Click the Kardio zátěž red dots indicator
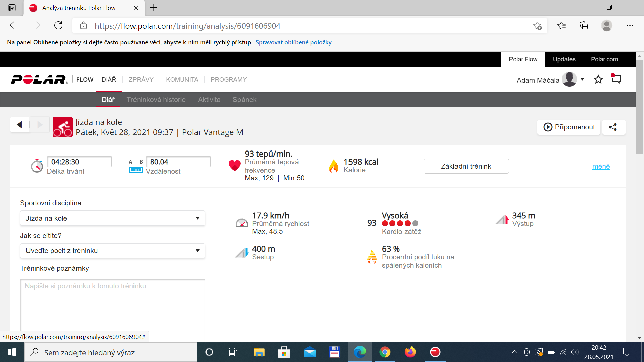The image size is (644, 362). point(400,223)
